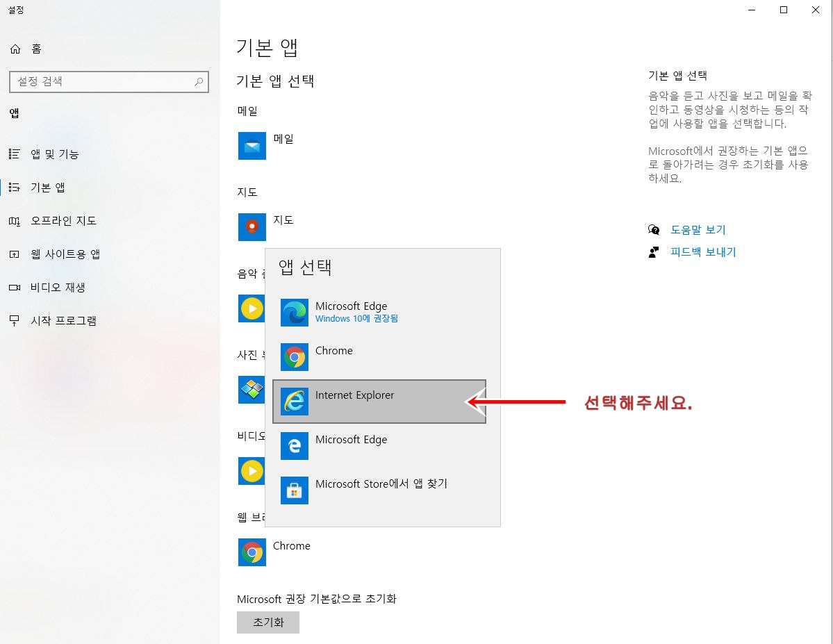
Task: Click the help chat bubble icon
Action: pos(654,229)
